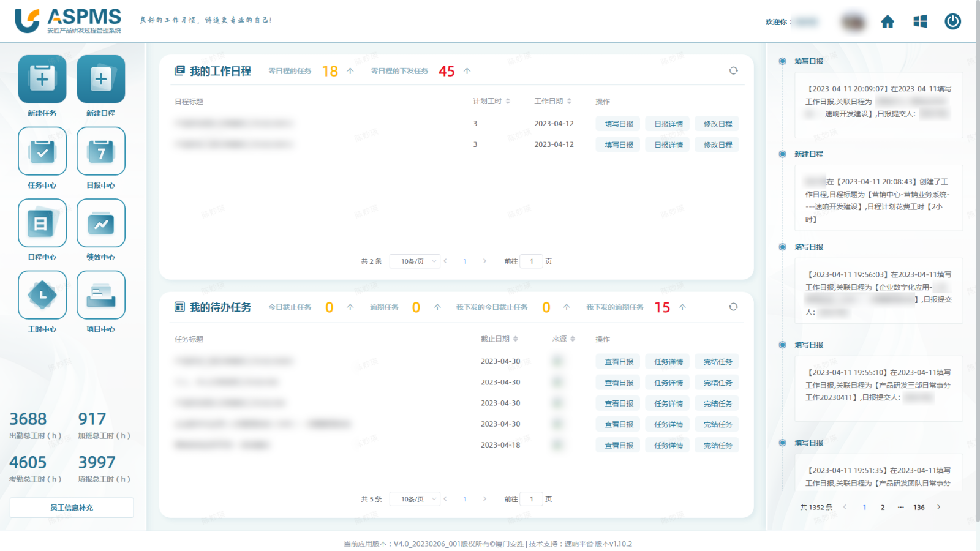Click the power logout icon
Viewport: 980px width, 551px height.
[952, 22]
